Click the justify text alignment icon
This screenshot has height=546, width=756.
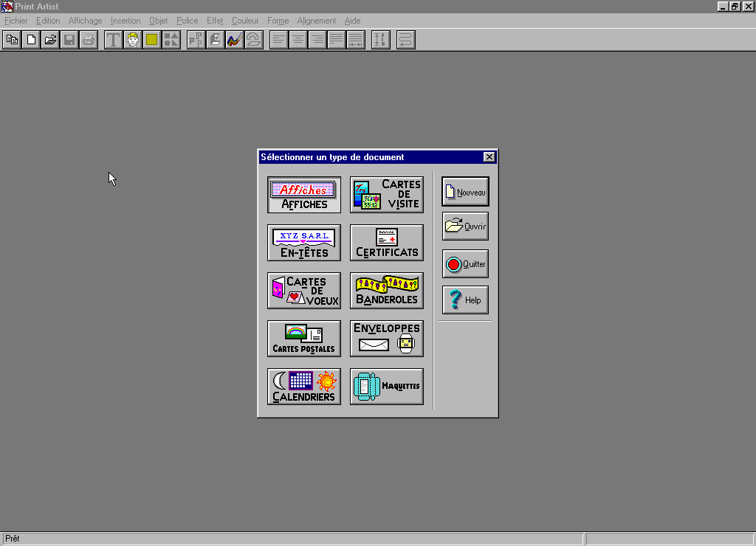click(x=337, y=40)
